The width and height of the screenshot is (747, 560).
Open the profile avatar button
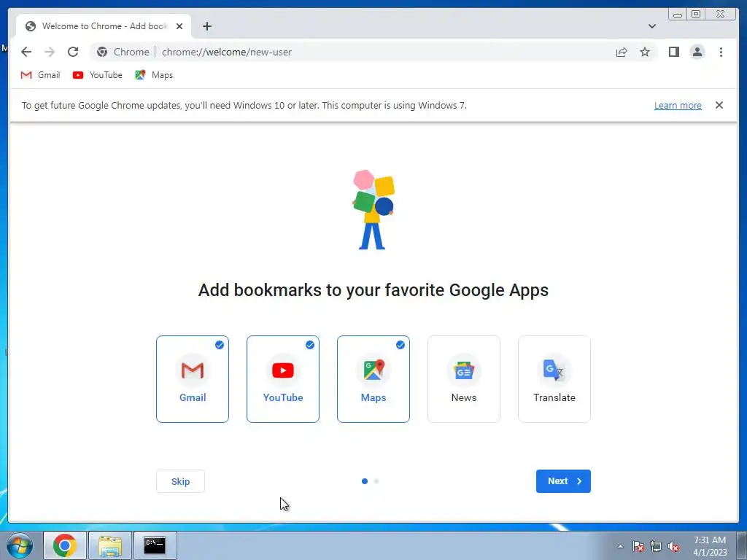(x=697, y=52)
